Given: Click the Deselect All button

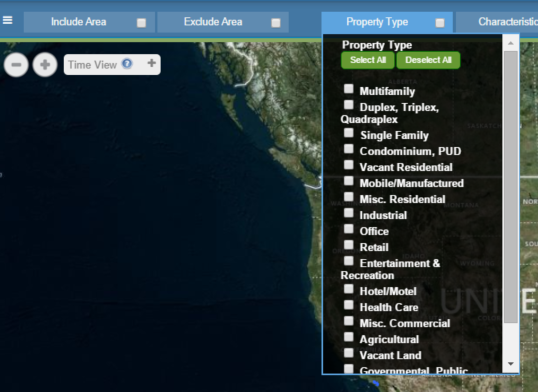Looking at the screenshot, I should click(x=428, y=60).
